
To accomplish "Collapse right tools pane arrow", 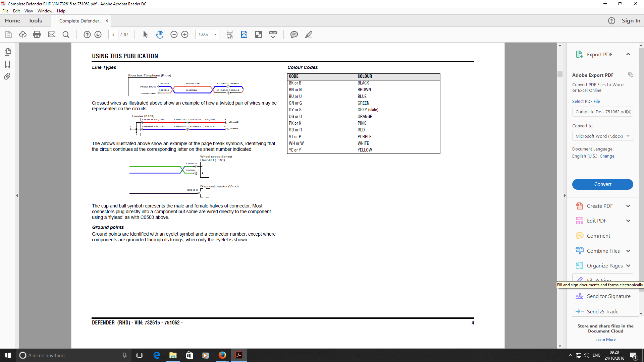I will (x=565, y=195).
